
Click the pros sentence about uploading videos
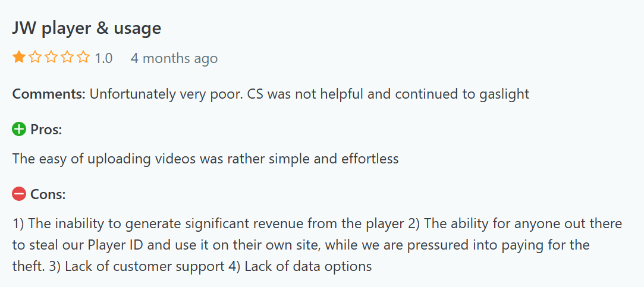[x=205, y=159]
